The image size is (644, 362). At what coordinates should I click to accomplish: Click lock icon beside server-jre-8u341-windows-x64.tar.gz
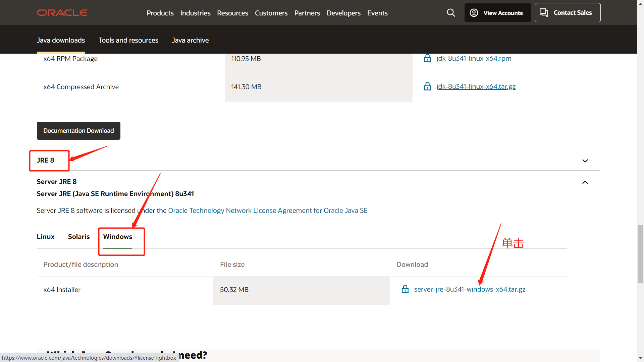405,289
